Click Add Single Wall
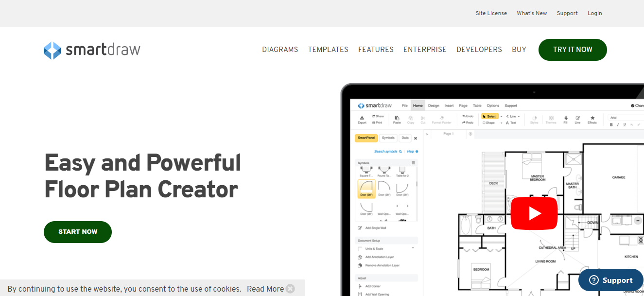Image resolution: width=644 pixels, height=296 pixels. click(372, 228)
